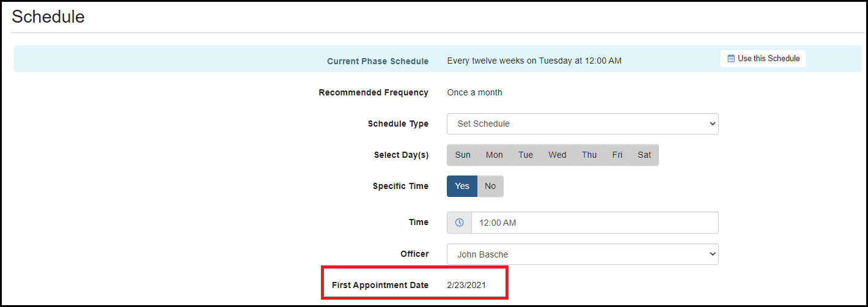The image size is (868, 307).
Task: Toggle the Thu day button
Action: [x=589, y=155]
